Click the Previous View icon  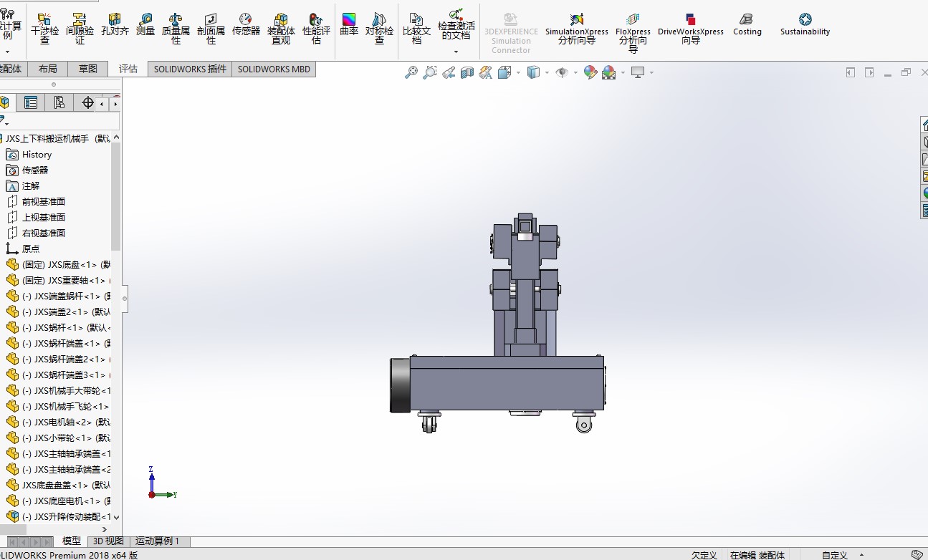tap(449, 72)
